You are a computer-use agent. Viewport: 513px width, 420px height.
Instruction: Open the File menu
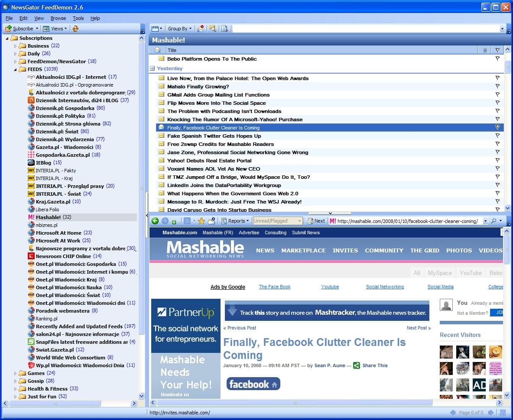(x=9, y=18)
